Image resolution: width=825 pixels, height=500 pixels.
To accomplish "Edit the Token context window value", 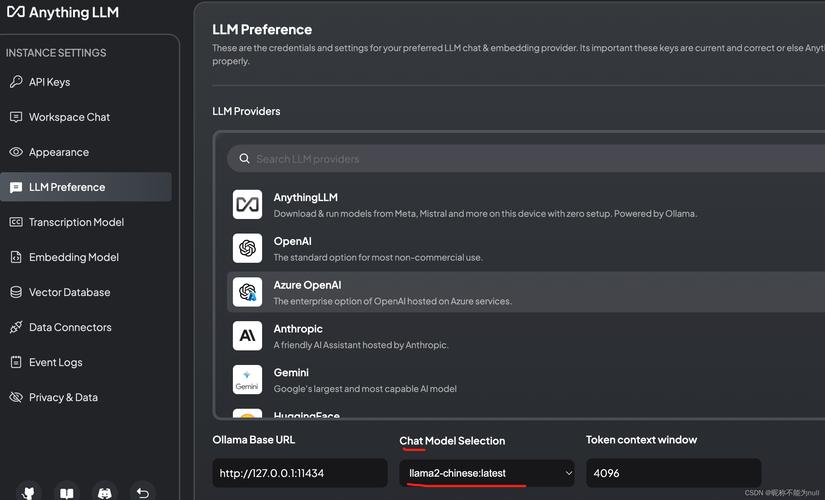I will point(673,473).
